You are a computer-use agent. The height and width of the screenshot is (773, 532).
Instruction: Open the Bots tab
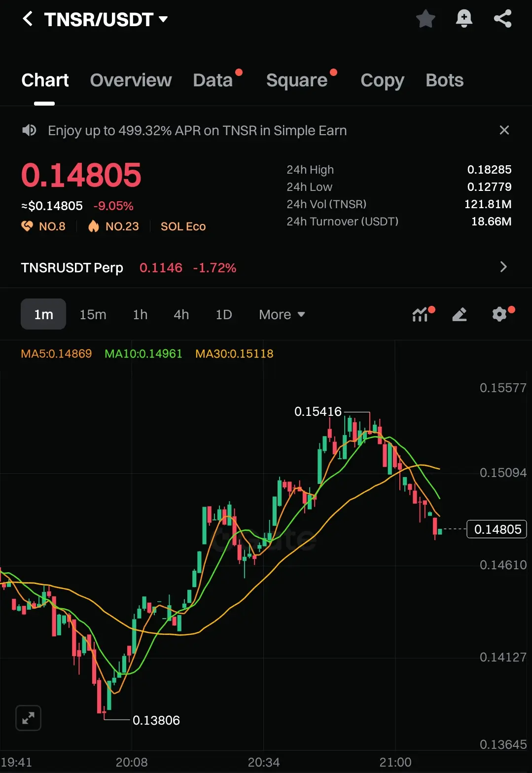pyautogui.click(x=445, y=80)
